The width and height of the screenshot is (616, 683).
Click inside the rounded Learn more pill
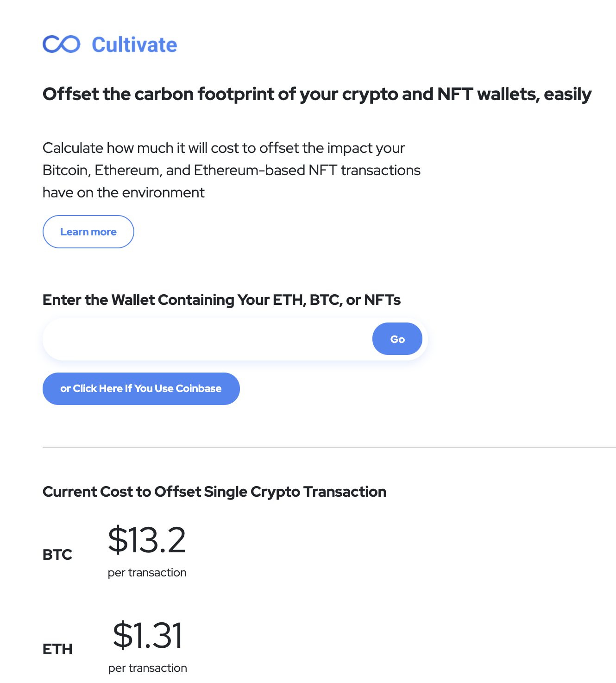(x=88, y=232)
